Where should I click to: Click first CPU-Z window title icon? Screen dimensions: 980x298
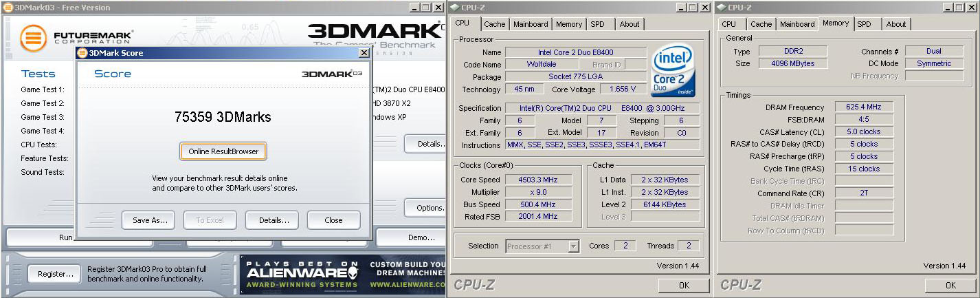point(455,7)
